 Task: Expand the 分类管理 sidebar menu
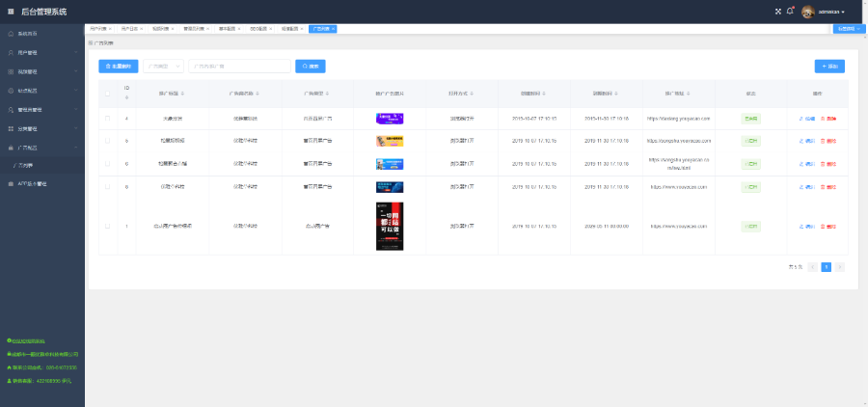(x=42, y=129)
